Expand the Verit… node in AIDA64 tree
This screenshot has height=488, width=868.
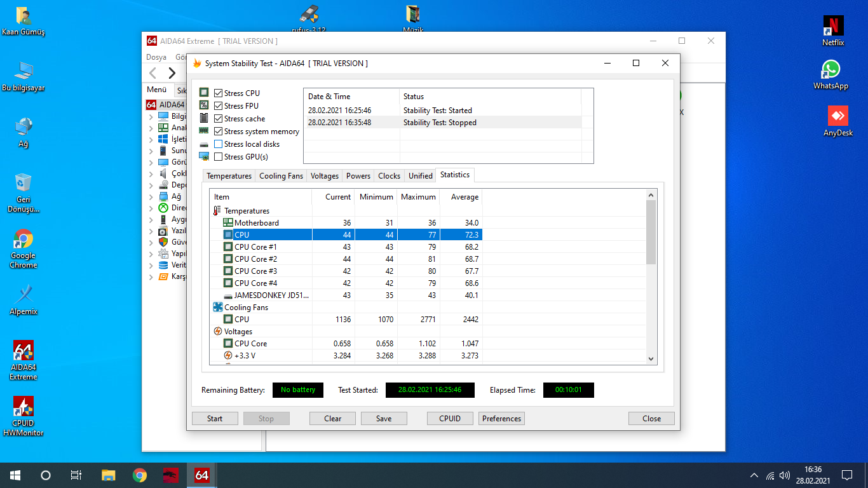[x=151, y=266]
